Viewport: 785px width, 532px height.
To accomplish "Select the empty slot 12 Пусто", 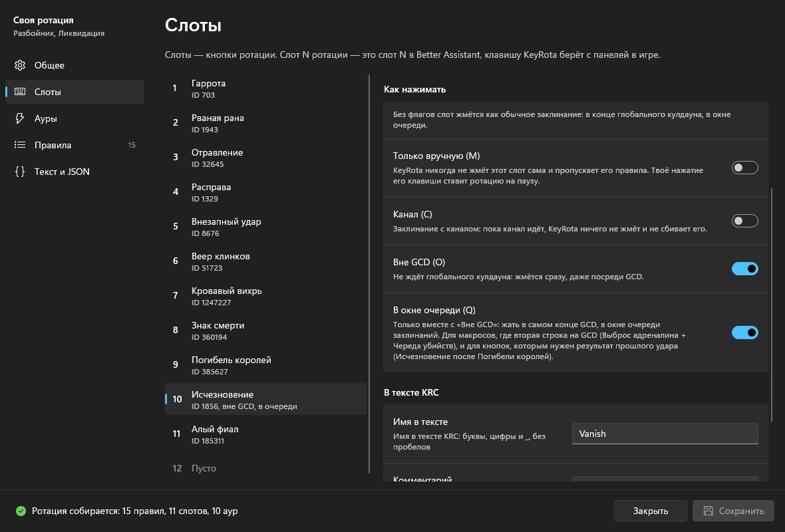I will pos(265,468).
